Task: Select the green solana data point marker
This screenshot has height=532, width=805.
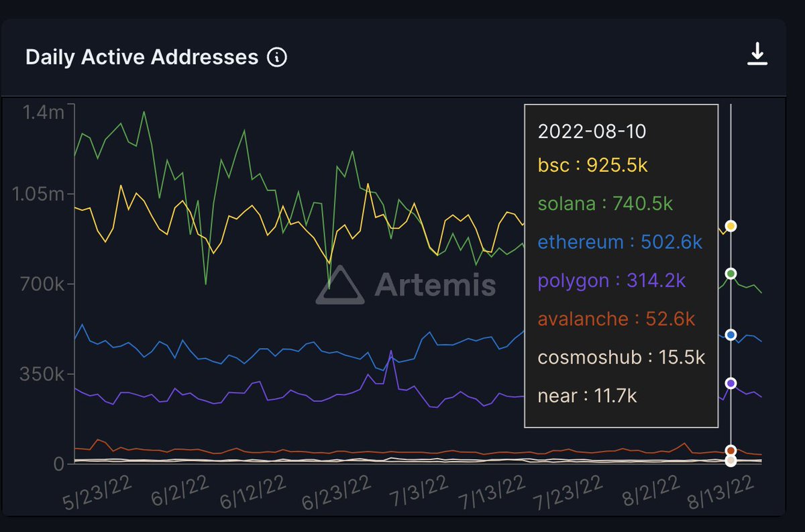Action: 731,273
